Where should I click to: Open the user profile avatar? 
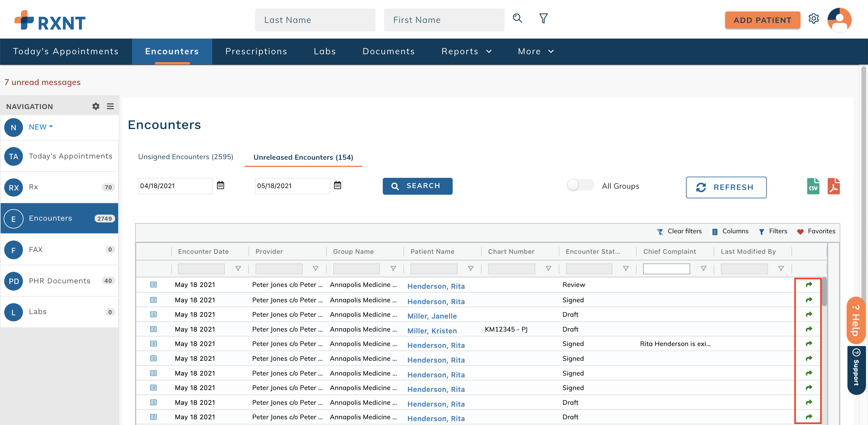click(x=840, y=20)
